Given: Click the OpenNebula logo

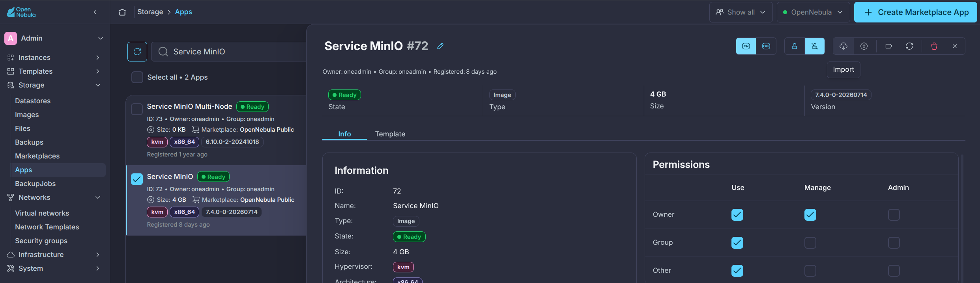Looking at the screenshot, I should (21, 12).
